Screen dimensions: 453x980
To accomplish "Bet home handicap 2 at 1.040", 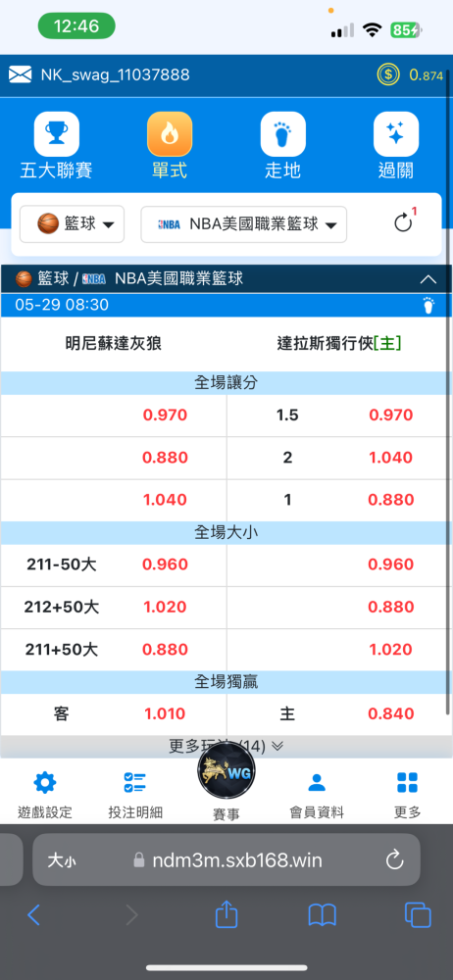I will tap(391, 458).
